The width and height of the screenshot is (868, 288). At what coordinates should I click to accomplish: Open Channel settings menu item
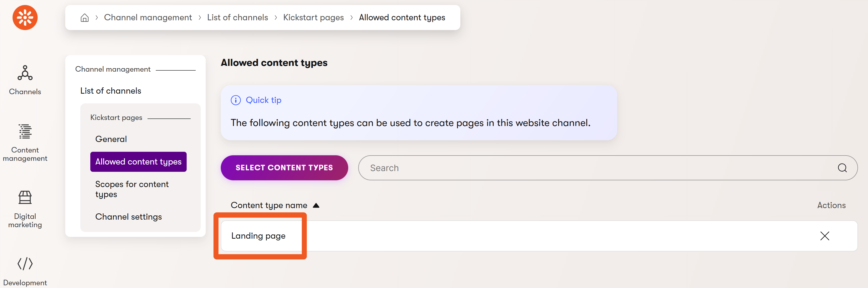[x=128, y=217]
